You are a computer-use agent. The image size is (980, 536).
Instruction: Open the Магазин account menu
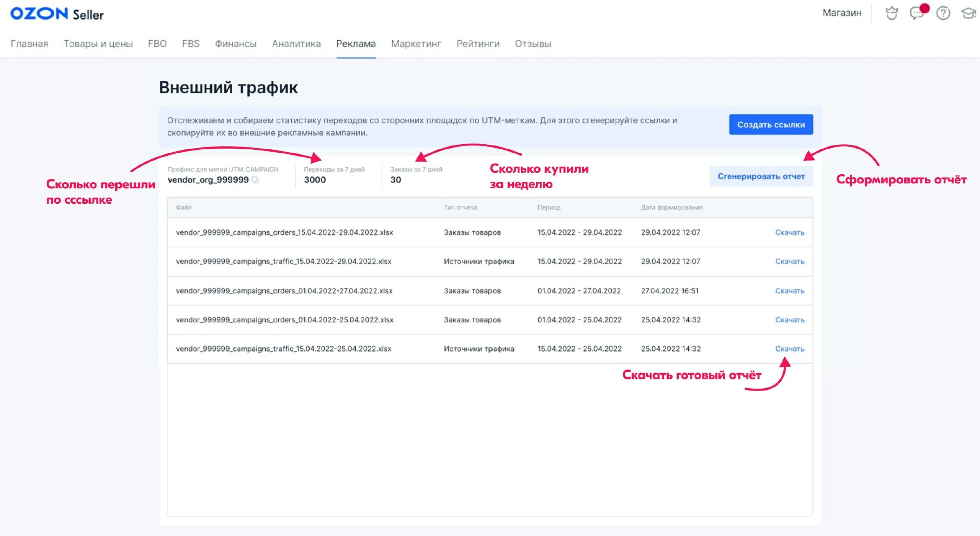(842, 13)
